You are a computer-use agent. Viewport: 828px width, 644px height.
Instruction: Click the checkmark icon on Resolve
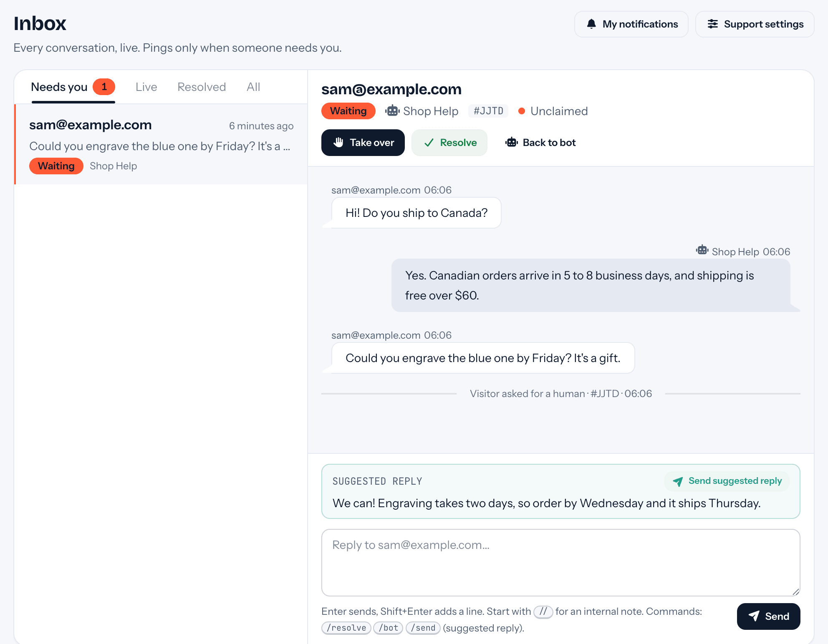point(429,143)
